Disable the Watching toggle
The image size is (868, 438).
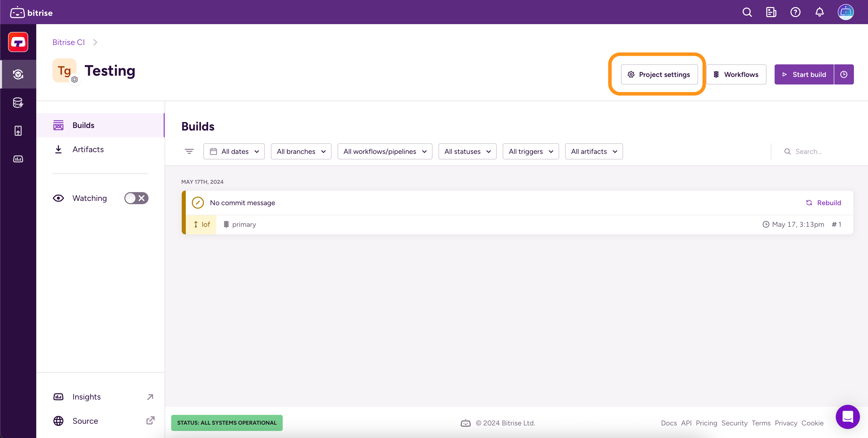pos(136,198)
